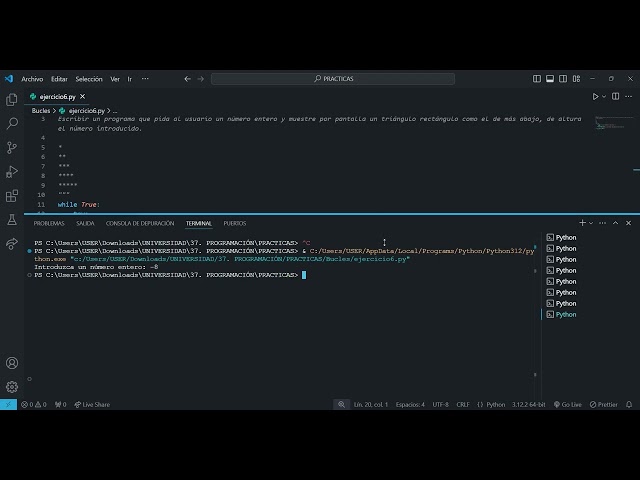Select the ejercicio6.py editor tab
Screen dimensions: 640x480
(57, 97)
